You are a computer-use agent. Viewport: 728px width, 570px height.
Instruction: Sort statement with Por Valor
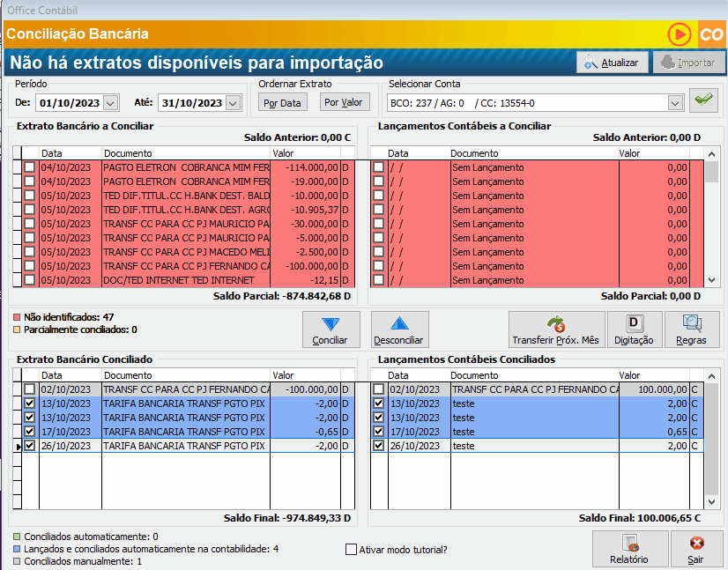[x=344, y=102]
